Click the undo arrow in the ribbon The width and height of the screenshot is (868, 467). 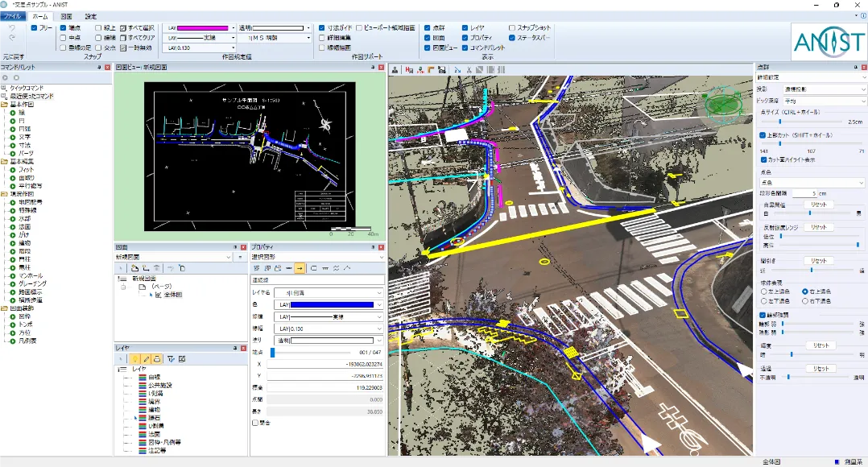(12, 27)
